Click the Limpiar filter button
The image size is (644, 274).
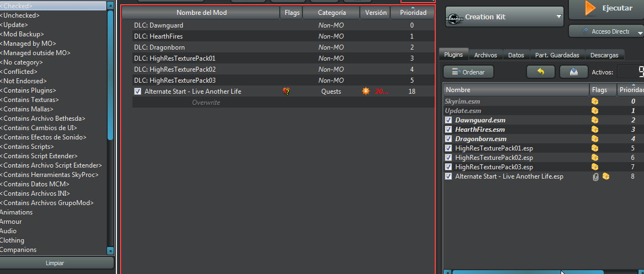pyautogui.click(x=55, y=264)
